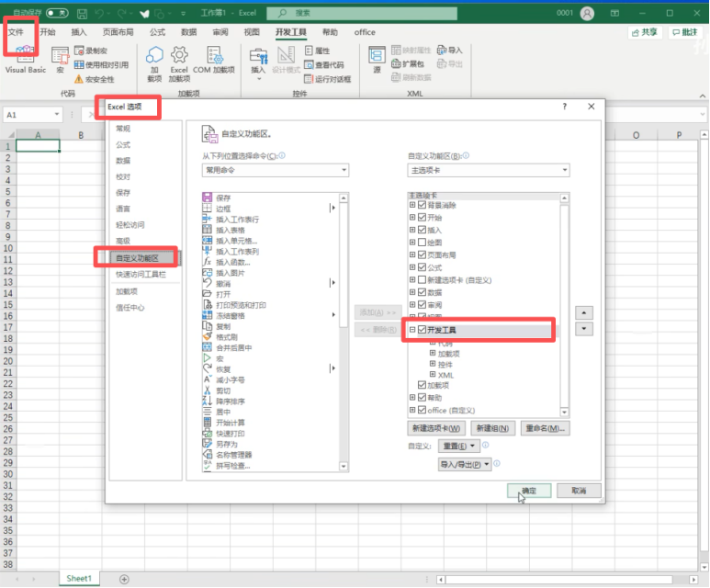
Task: Uncheck the 公式 tab checkbox
Action: 422,267
